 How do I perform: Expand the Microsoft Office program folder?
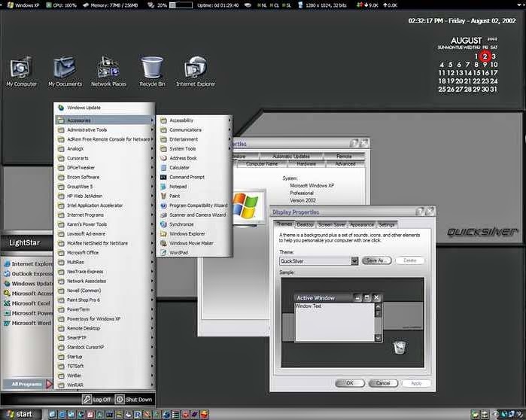coord(105,253)
